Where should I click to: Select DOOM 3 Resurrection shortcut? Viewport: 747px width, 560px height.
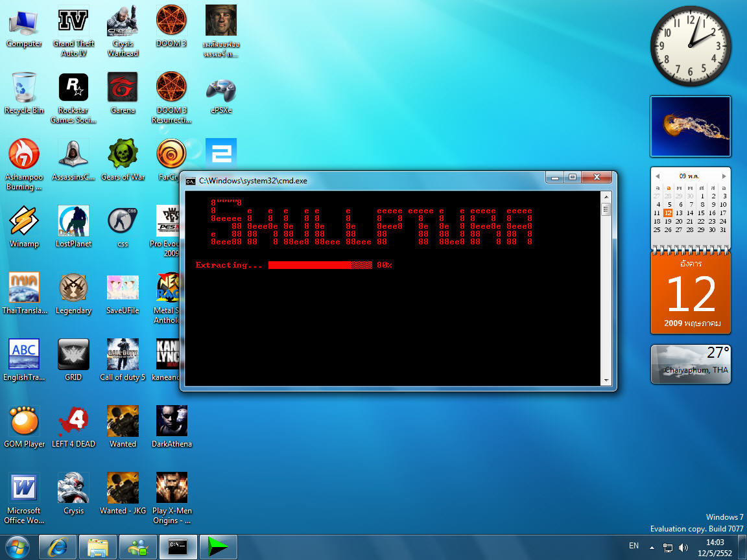pos(171,98)
